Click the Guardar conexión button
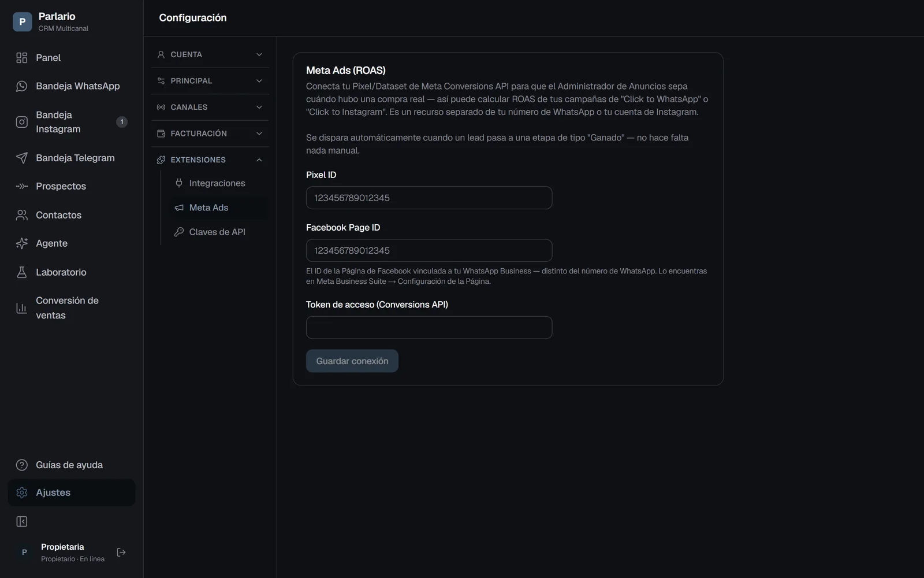 (352, 361)
